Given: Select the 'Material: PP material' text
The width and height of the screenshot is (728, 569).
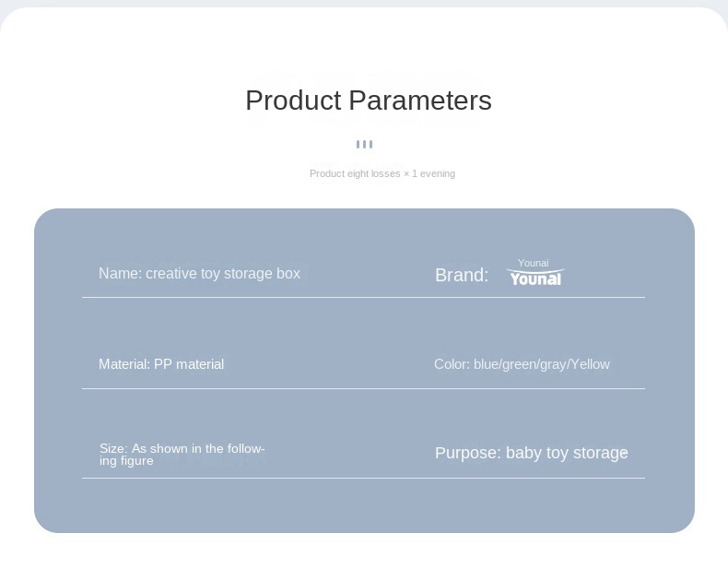Looking at the screenshot, I should [x=161, y=364].
